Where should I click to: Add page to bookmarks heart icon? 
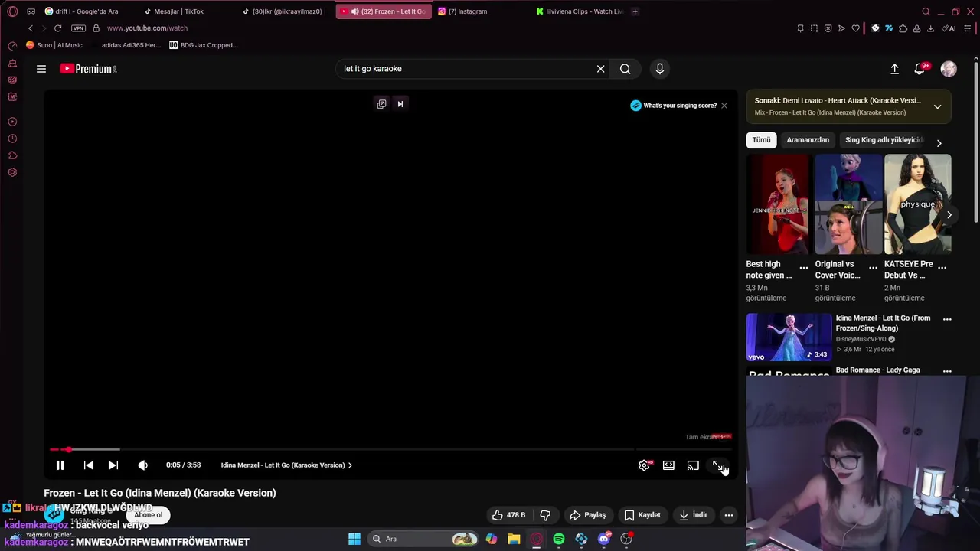point(856,28)
